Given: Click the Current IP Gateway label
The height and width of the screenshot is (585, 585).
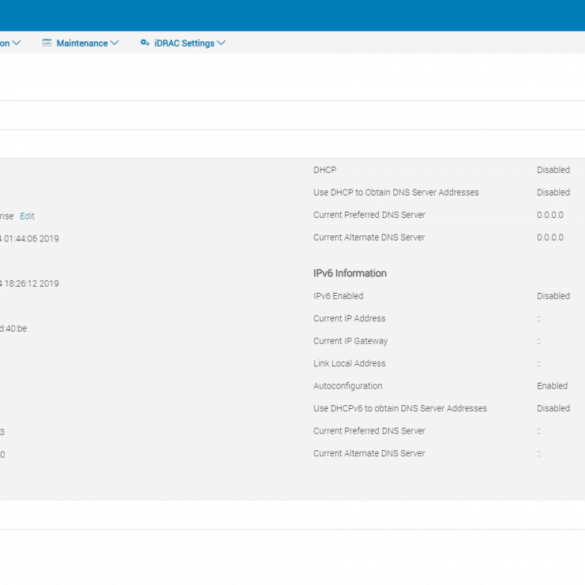Looking at the screenshot, I should 350,341.
